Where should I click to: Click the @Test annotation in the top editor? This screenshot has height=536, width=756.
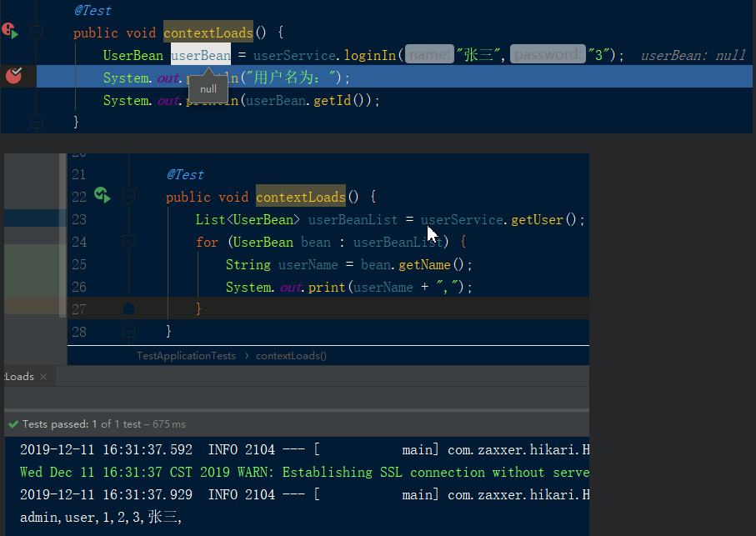(93, 11)
